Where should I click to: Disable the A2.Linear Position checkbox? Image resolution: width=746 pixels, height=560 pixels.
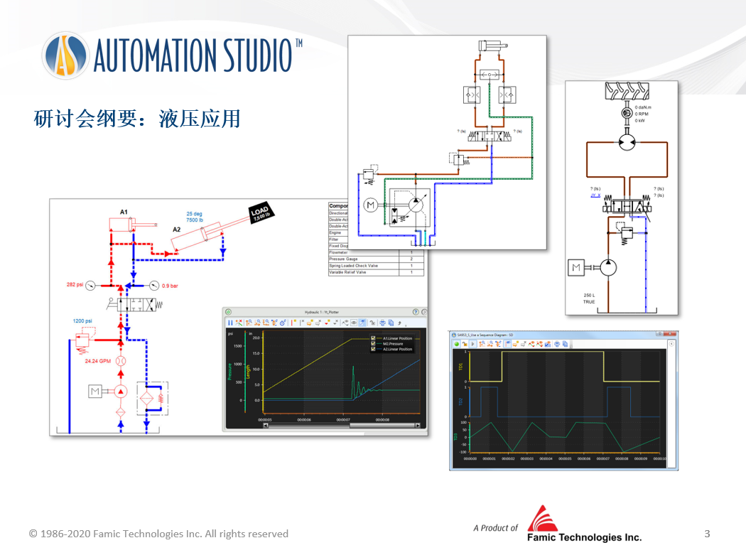[373, 349]
